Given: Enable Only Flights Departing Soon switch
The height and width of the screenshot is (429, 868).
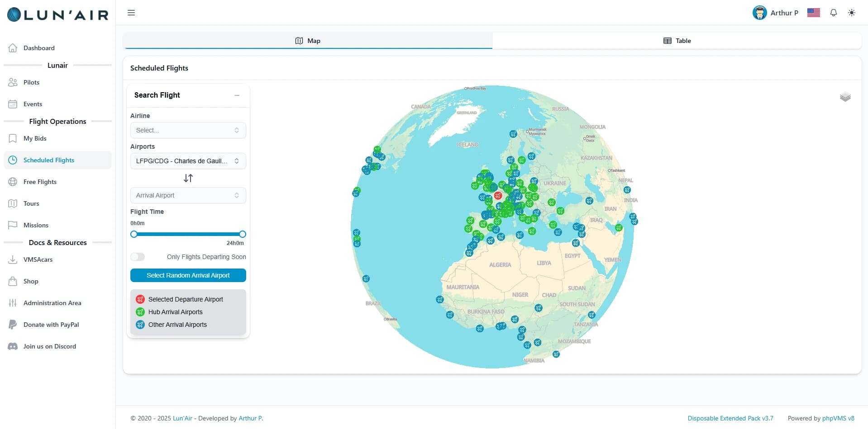Looking at the screenshot, I should tap(138, 257).
